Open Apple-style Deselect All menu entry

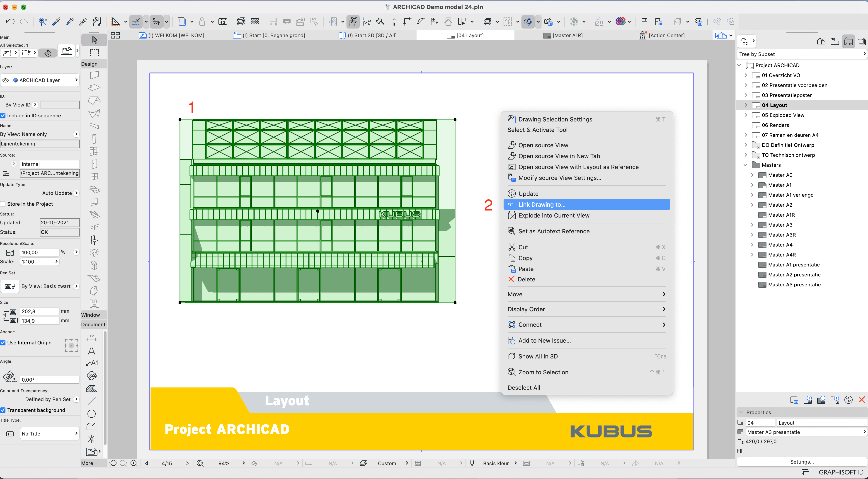click(586, 388)
